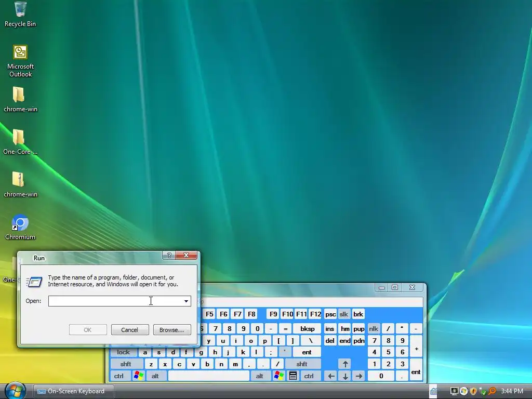The height and width of the screenshot is (399, 532).
Task: Toggle the left shft key
Action: click(x=126, y=364)
